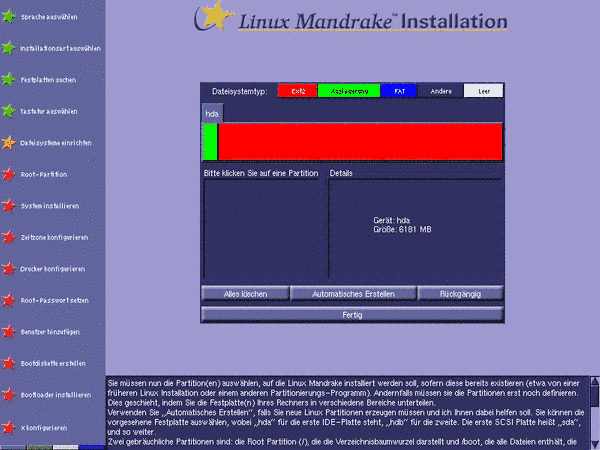Pick the white 'Leer' legend swatch

click(x=483, y=90)
